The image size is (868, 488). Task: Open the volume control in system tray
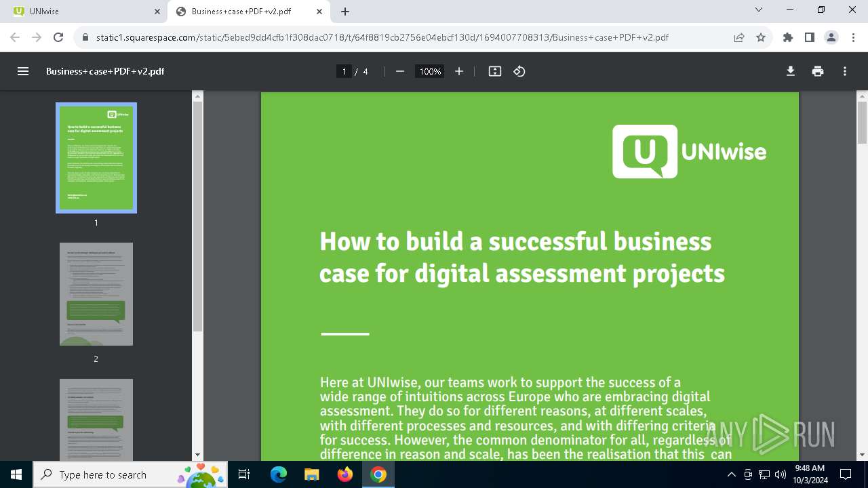[781, 474]
